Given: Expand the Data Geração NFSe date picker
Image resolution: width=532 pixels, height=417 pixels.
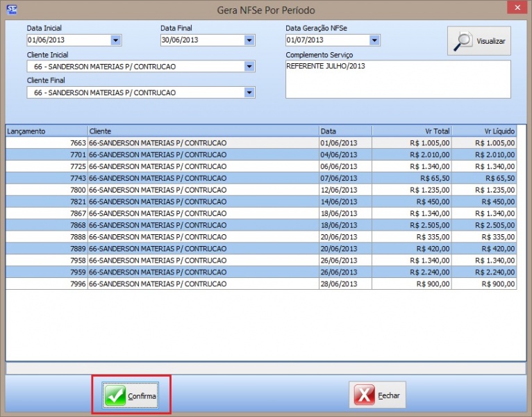Looking at the screenshot, I should 374,40.
